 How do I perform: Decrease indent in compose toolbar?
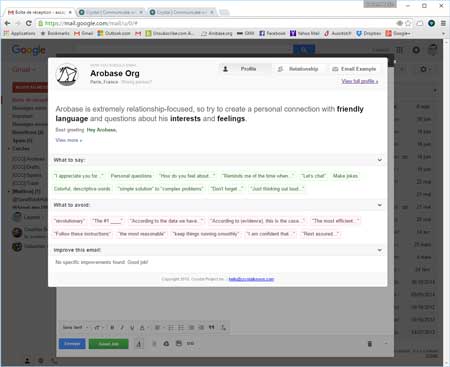(x=191, y=328)
